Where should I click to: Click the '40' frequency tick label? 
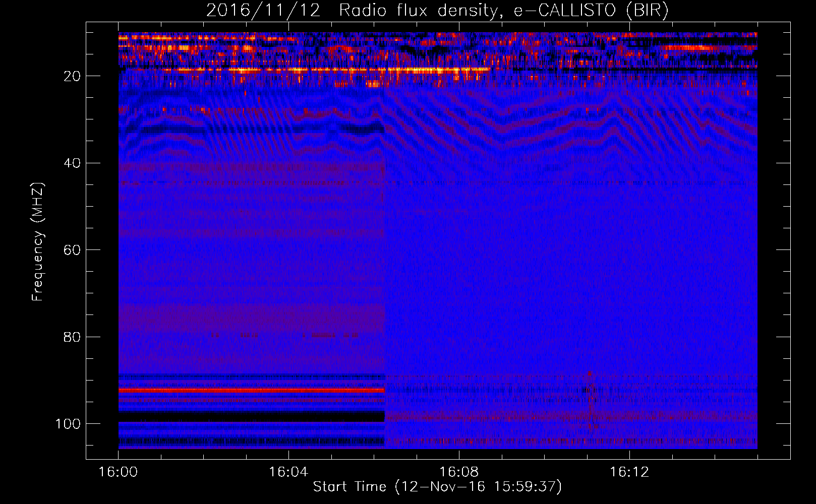[x=72, y=163]
